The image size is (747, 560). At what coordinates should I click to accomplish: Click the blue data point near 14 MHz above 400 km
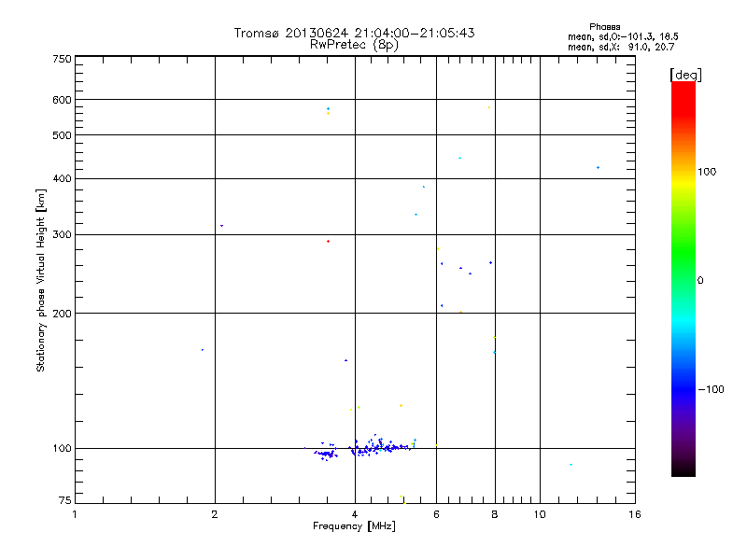[599, 168]
